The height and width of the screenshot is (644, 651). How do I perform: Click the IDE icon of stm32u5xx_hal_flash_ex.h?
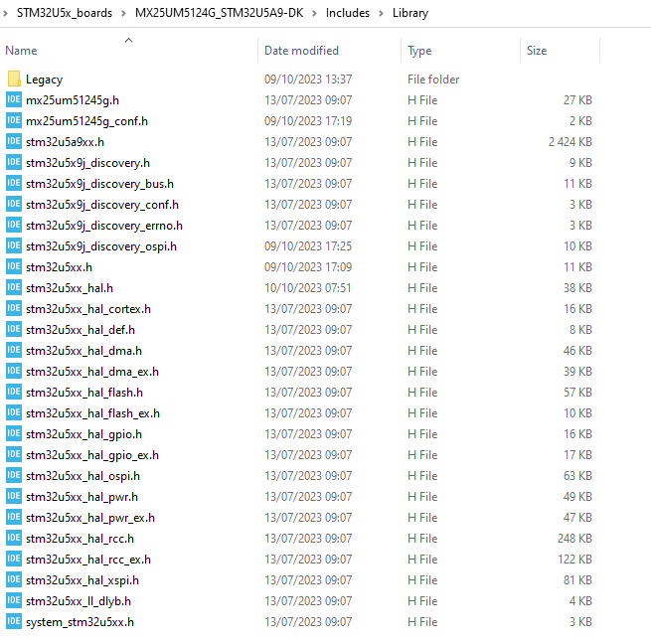pyautogui.click(x=14, y=412)
